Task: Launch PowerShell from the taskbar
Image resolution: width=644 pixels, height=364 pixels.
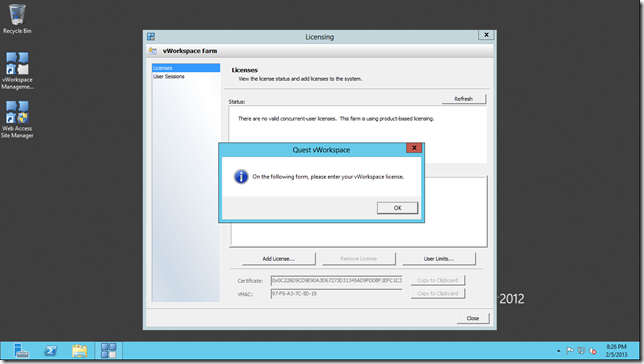Action: click(x=51, y=350)
